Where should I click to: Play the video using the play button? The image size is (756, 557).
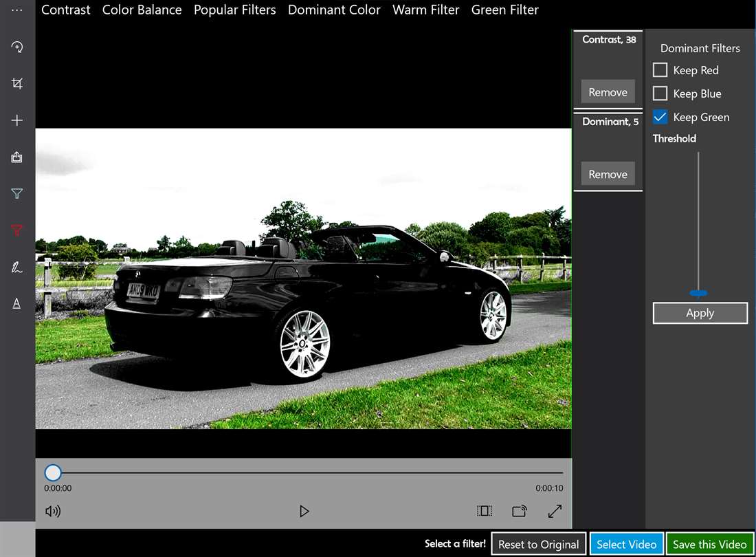pyautogui.click(x=304, y=511)
